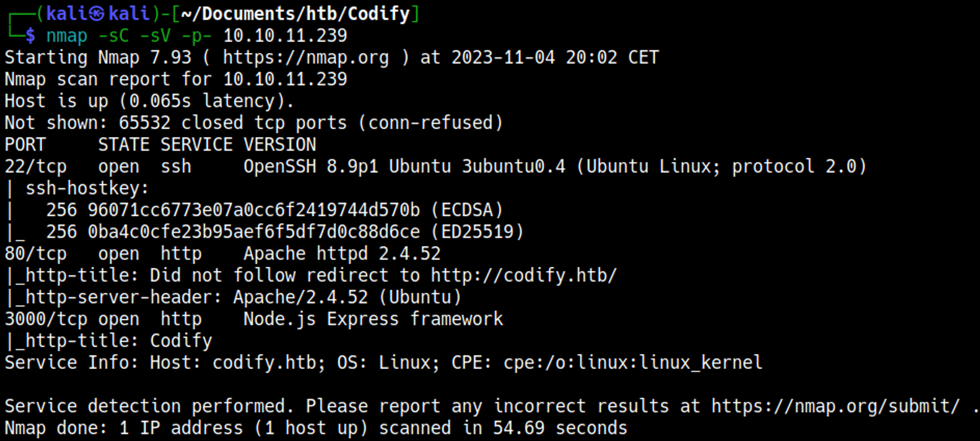Click the nmap command word
Screen dimensions: 980x441
coord(67,36)
